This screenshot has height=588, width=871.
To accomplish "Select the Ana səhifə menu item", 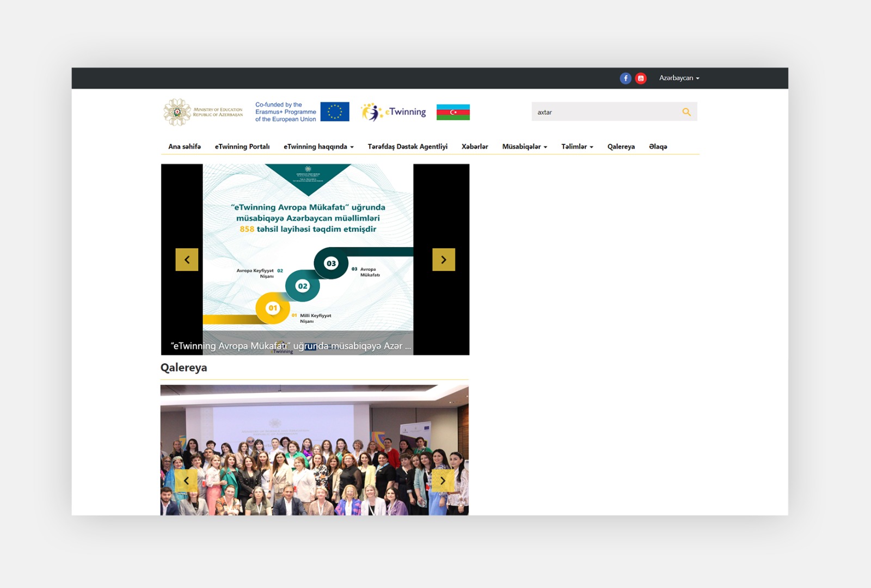I will point(185,146).
